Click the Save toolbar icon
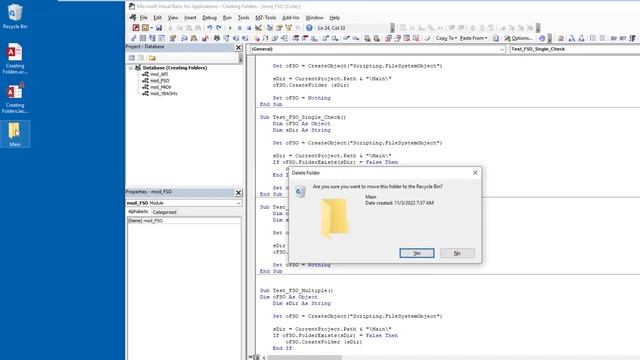 [x=159, y=28]
